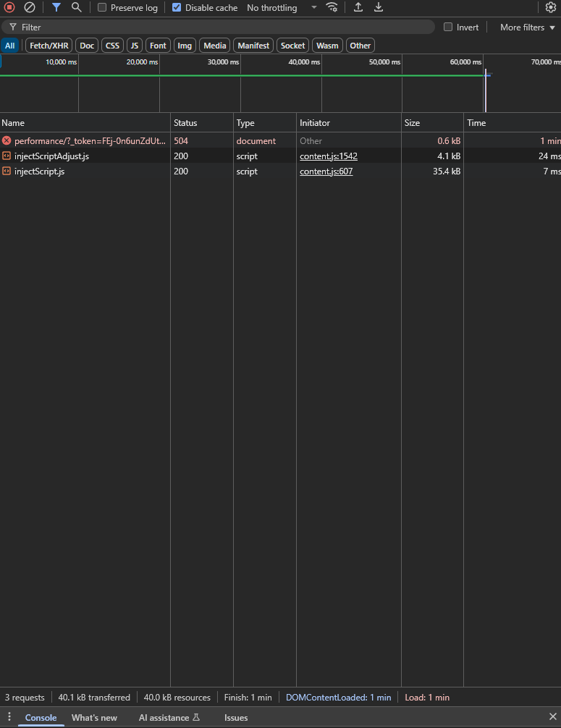The height and width of the screenshot is (728, 561).
Task: Click the error icon on performance request
Action: tap(7, 140)
